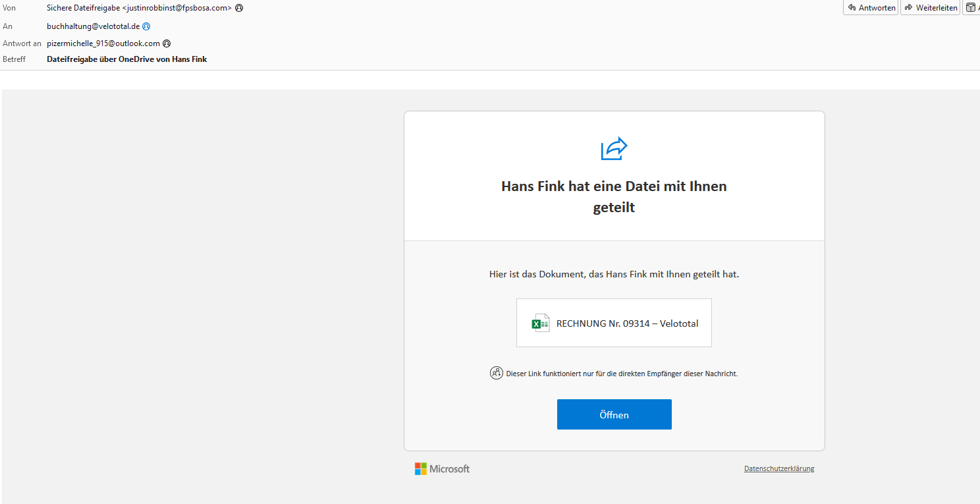Viewport: 980px width, 504px height.
Task: Open the contact icon next to justinrobbinst@fpsbosa.com
Action: coord(238,7)
